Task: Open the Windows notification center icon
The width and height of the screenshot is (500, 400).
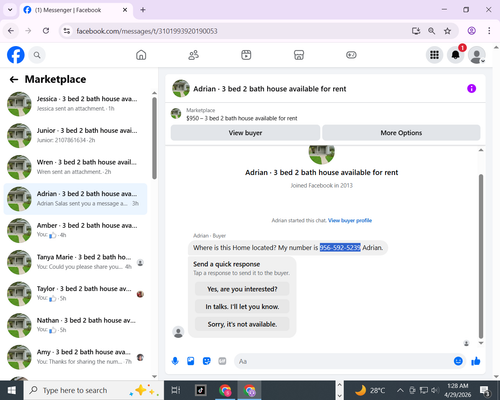Action: tap(484, 391)
